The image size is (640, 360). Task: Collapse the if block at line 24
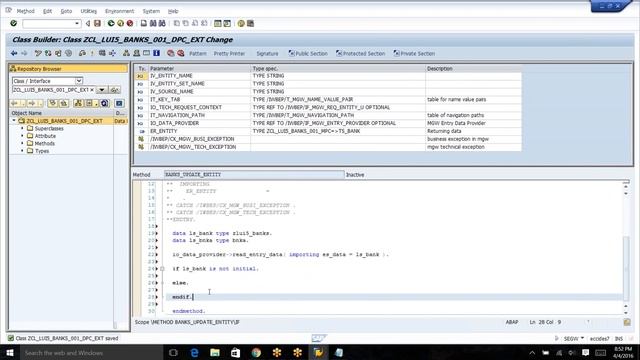pos(162,269)
